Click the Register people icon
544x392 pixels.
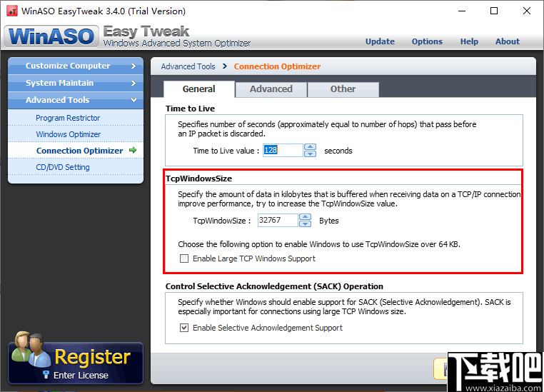point(31,349)
